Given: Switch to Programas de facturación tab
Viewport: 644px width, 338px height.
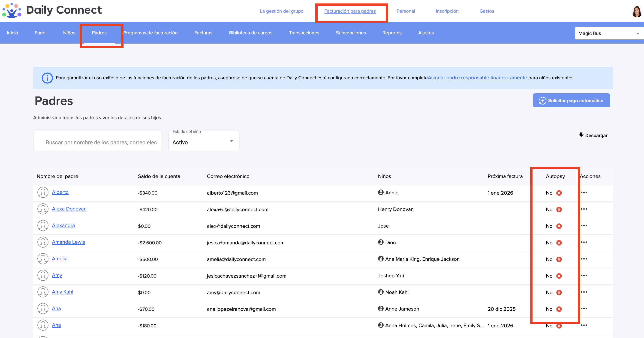Looking at the screenshot, I should (150, 33).
